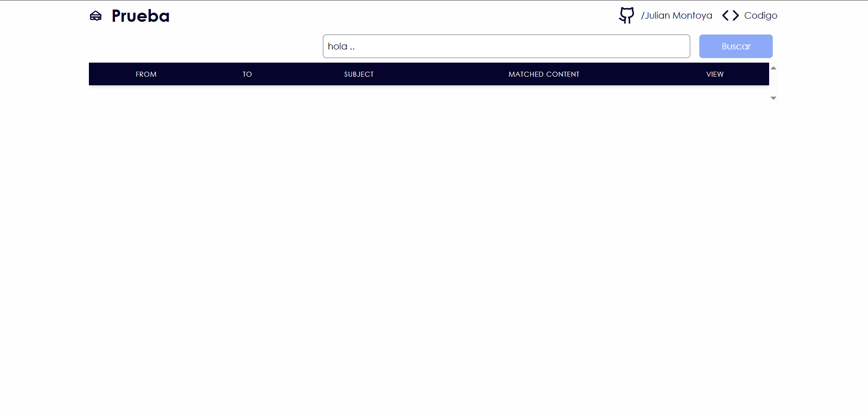Focus the search text input field

(x=506, y=46)
